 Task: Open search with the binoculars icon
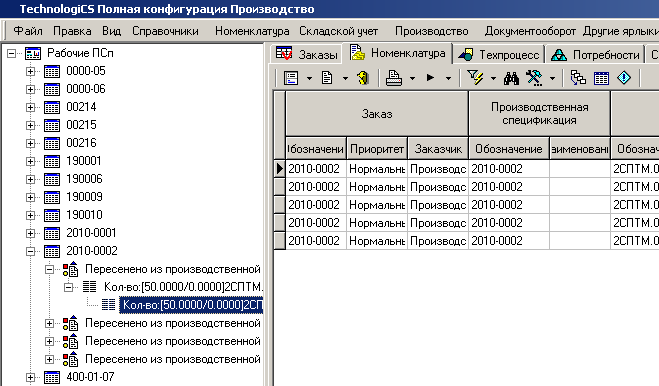[511, 78]
